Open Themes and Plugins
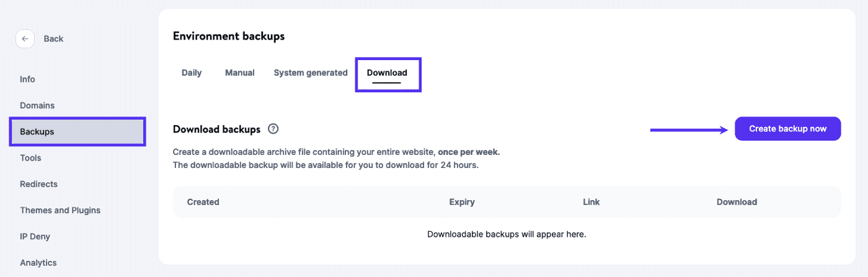Screen dimensions: 868x277 (60, 210)
